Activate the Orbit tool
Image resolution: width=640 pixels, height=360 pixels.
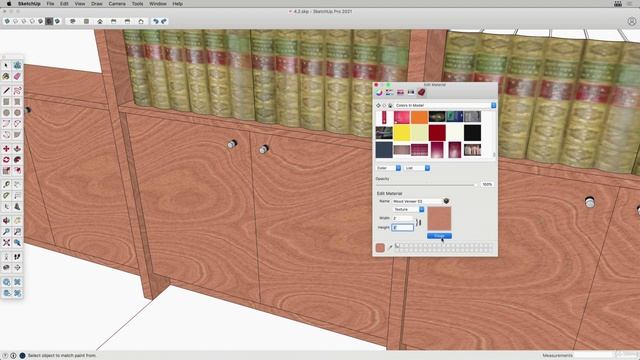coord(6,221)
